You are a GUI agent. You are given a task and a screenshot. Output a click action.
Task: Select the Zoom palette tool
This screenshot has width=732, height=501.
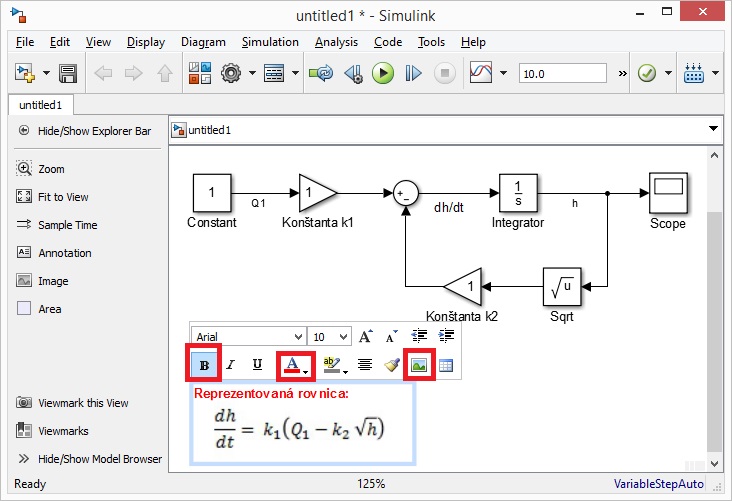(40, 169)
